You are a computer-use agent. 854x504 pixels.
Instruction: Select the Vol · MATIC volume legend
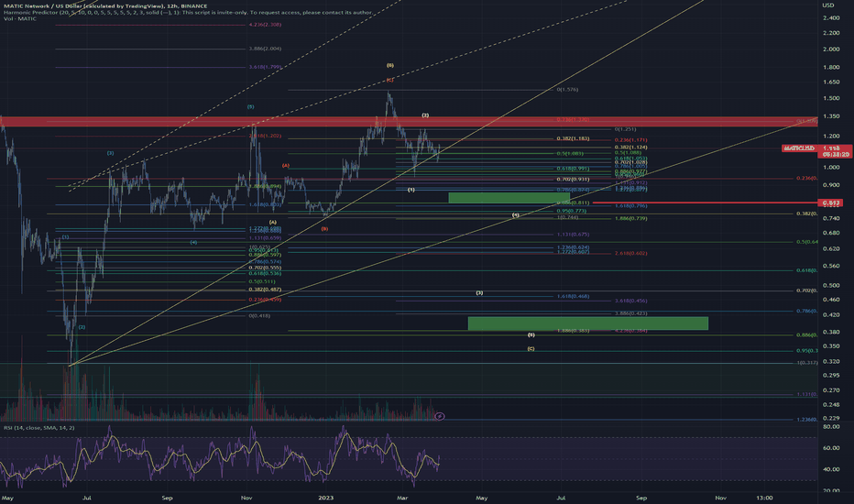20,19
